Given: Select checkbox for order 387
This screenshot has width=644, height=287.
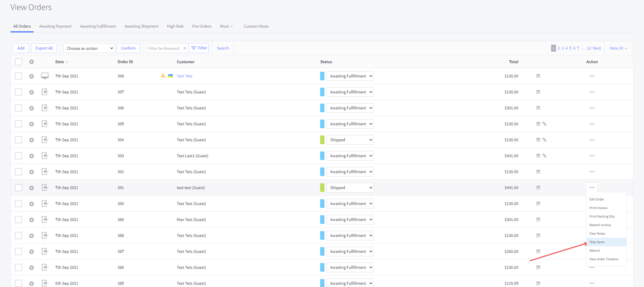Looking at the screenshot, I should pyautogui.click(x=19, y=251).
